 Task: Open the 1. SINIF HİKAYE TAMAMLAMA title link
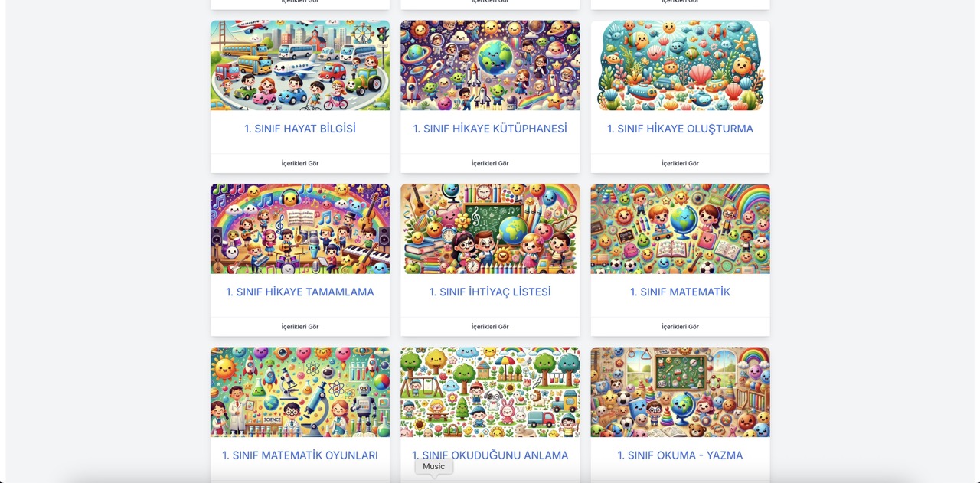(x=300, y=292)
